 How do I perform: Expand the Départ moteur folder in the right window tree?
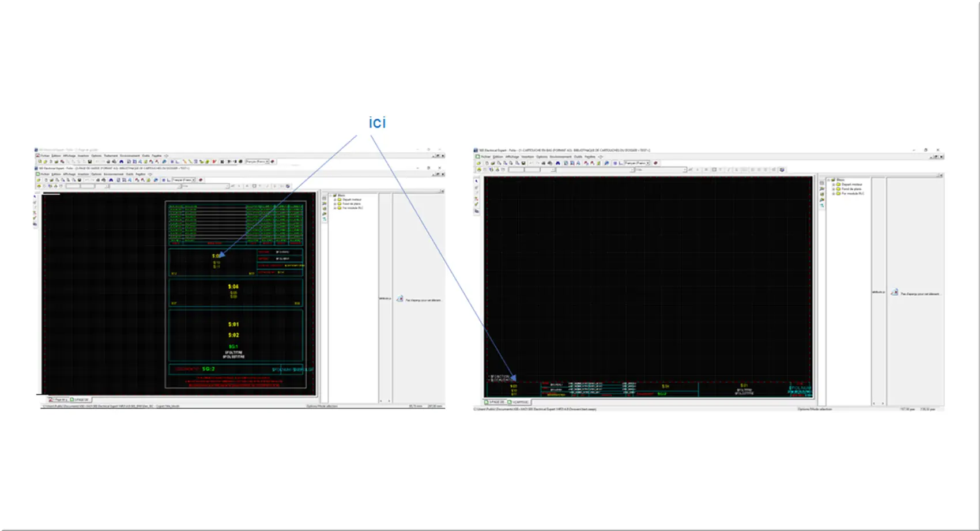coord(834,184)
